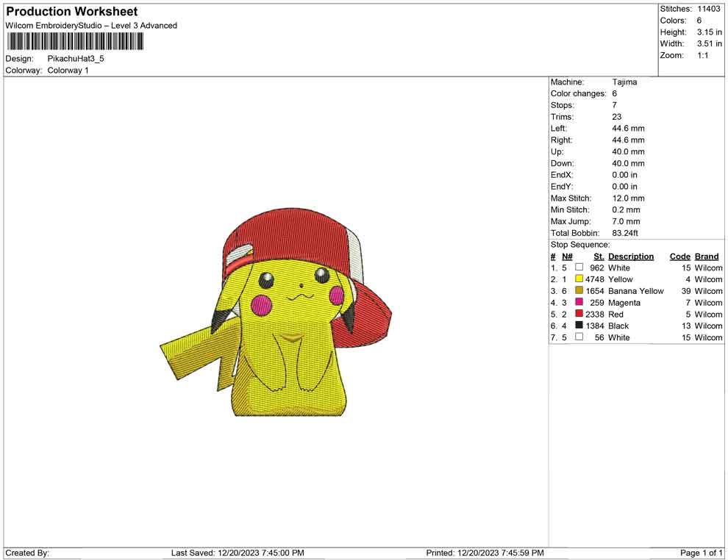The image size is (728, 560).
Task: Click the Pikachu embroidery design preview
Action: point(276,312)
